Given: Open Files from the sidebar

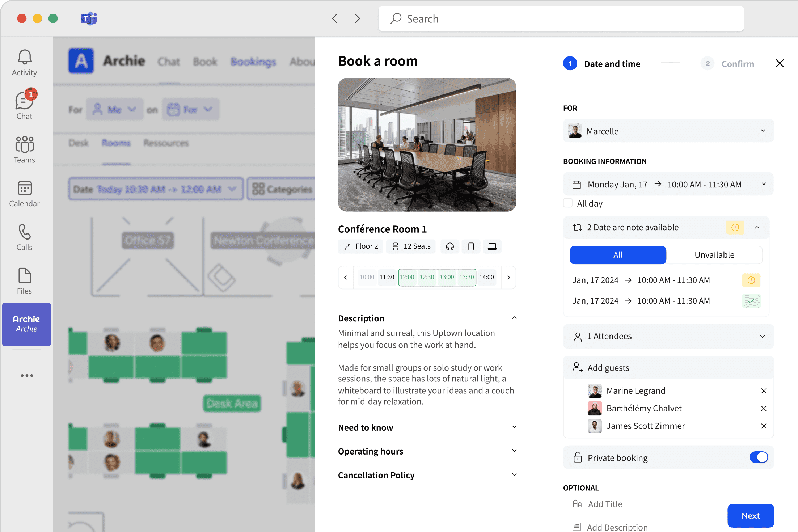Looking at the screenshot, I should pos(24,280).
